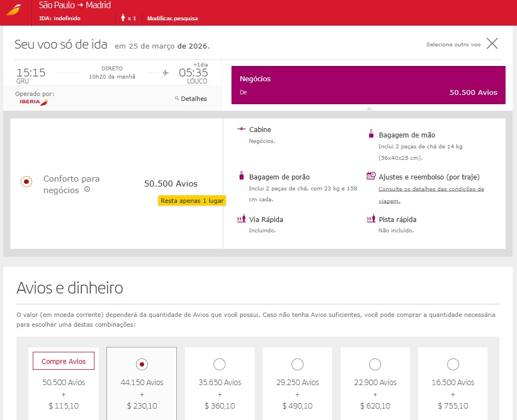
Task: Pick the 16.500 Avios plus $755,10 option
Action: coord(453,364)
